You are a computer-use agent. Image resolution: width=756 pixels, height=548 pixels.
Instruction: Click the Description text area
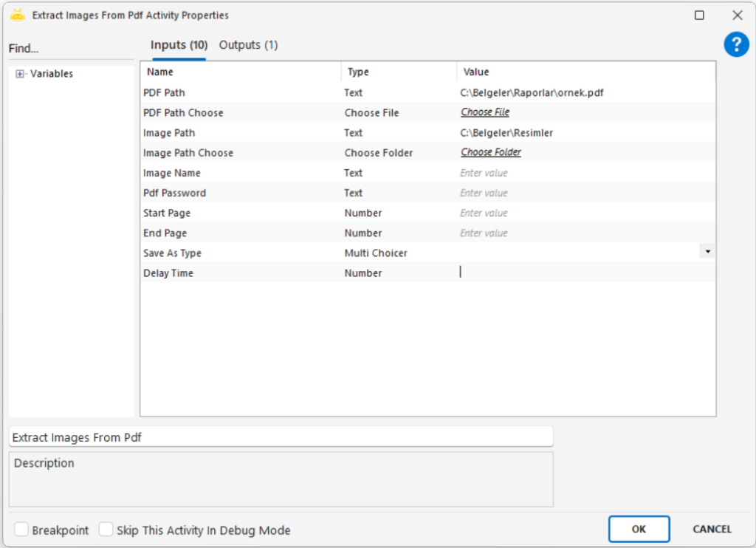tap(281, 480)
